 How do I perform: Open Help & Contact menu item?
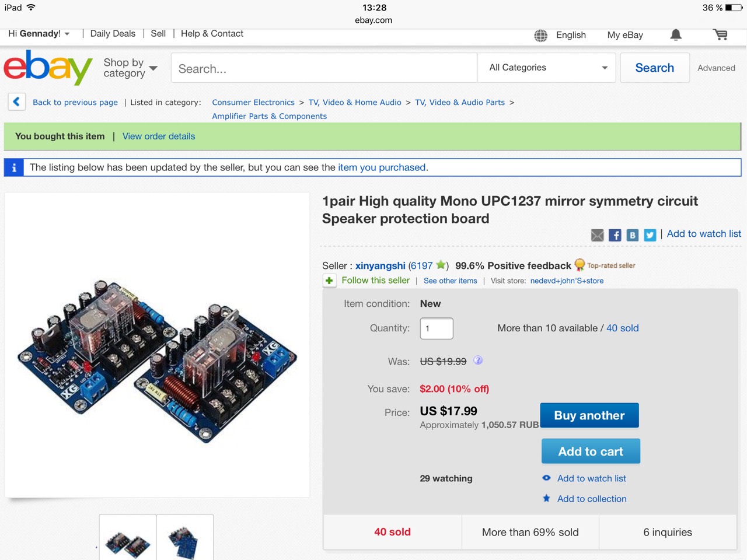[x=212, y=34]
